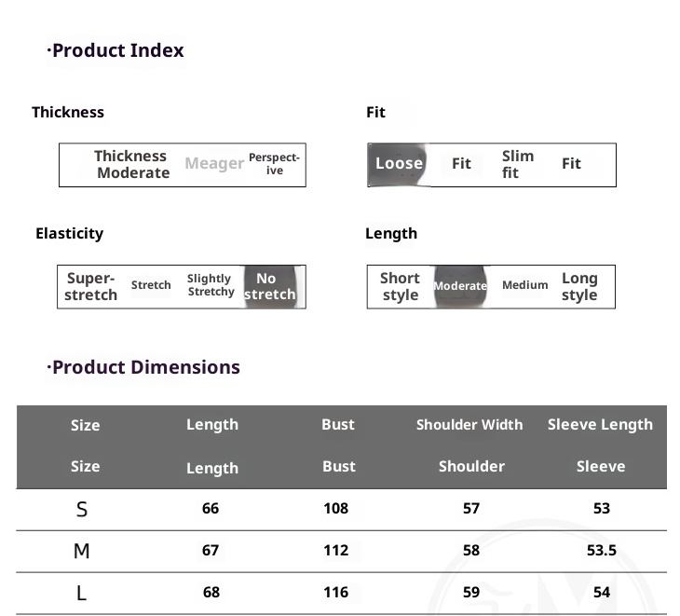Screen dimensions: 680x616
Task: Click the 53.5 sleeve length value
Action: [601, 550]
